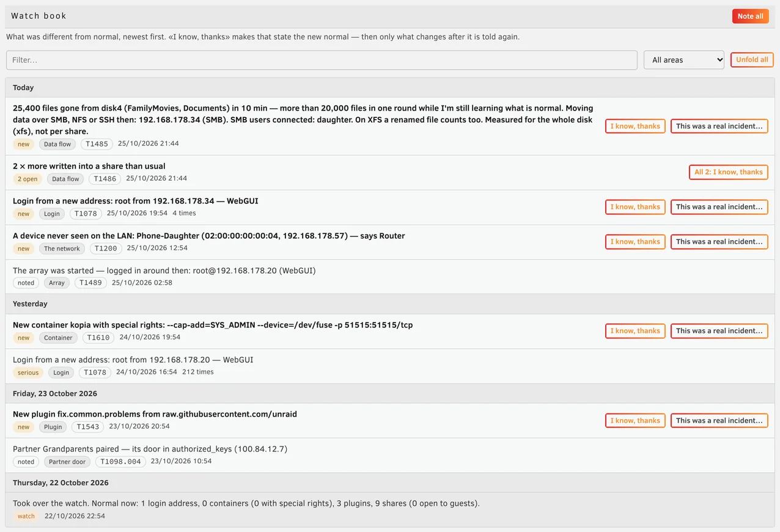The width and height of the screenshot is (780, 532).
Task: Flag root login from 192.168.178.34 as real incident
Action: [x=719, y=206]
